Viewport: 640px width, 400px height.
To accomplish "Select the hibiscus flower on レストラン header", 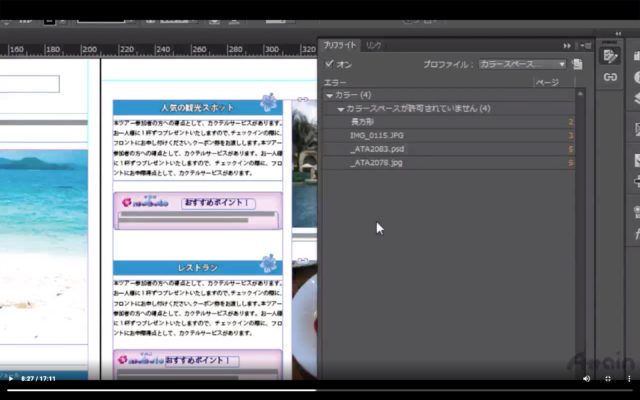I will point(269,263).
